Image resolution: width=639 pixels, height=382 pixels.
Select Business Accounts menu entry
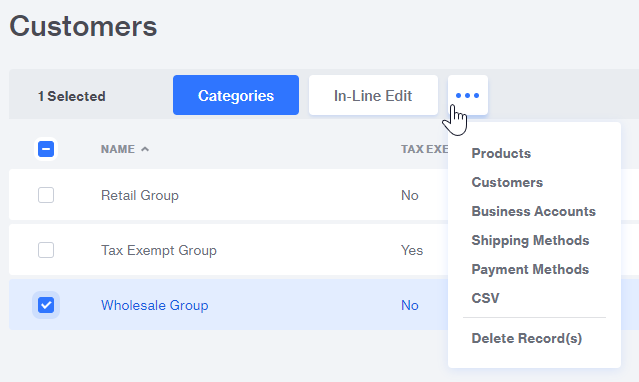coord(533,211)
